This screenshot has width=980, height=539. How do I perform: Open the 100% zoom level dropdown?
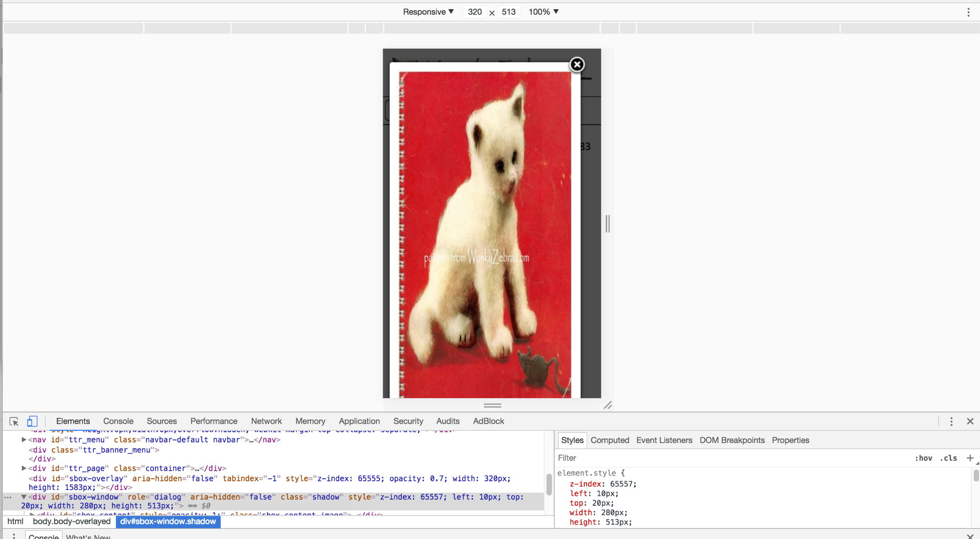click(x=543, y=12)
